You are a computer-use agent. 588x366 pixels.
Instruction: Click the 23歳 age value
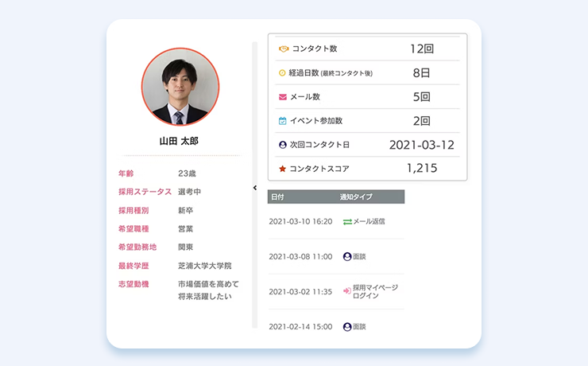point(187,173)
